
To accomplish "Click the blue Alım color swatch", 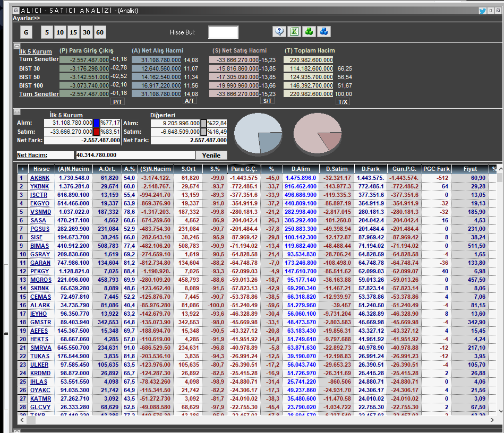I will pos(97,123).
